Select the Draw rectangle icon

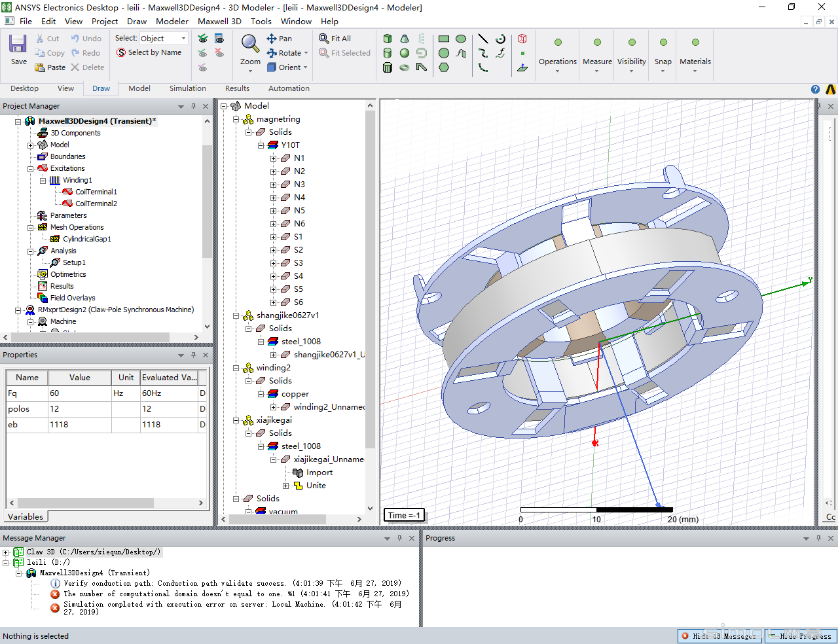point(444,39)
